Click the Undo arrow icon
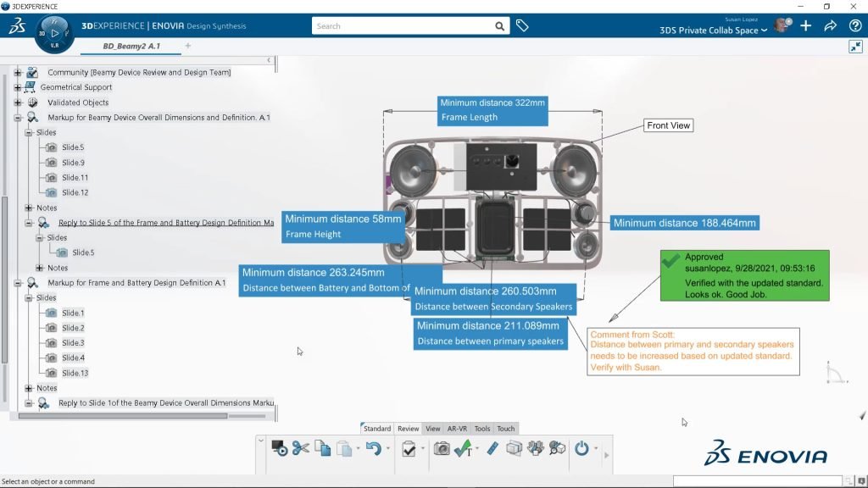 pyautogui.click(x=374, y=448)
